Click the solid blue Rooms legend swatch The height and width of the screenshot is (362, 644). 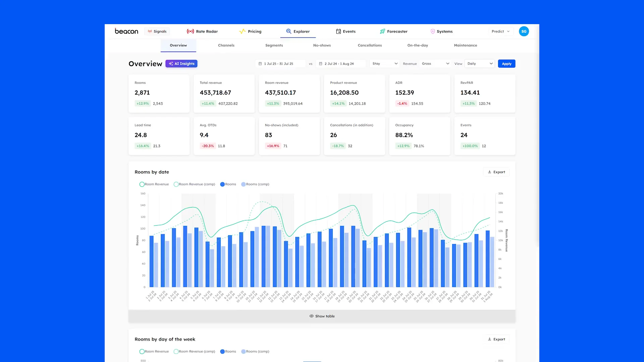(x=222, y=184)
